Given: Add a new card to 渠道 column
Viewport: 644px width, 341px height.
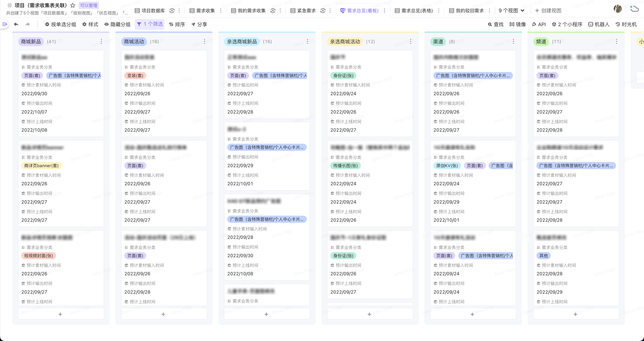Looking at the screenshot, I should (x=472, y=314).
